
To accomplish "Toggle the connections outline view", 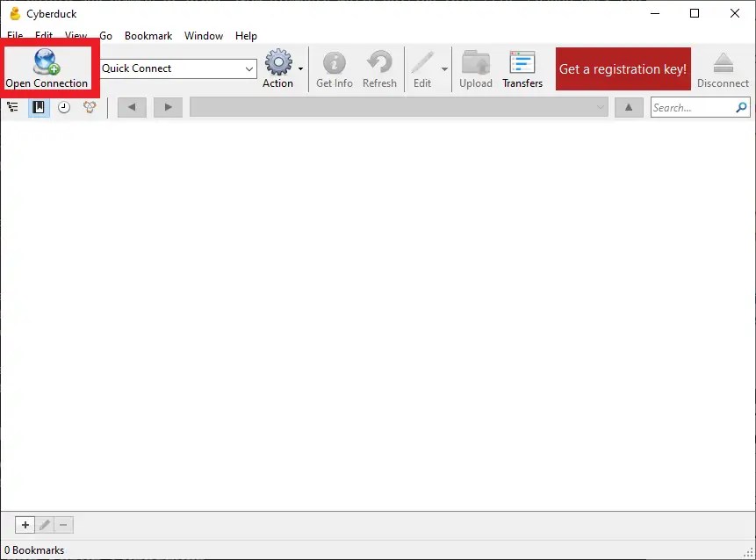I will (x=13, y=106).
